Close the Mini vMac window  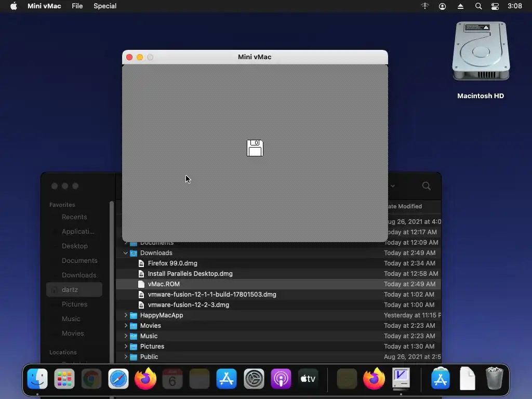coord(129,57)
